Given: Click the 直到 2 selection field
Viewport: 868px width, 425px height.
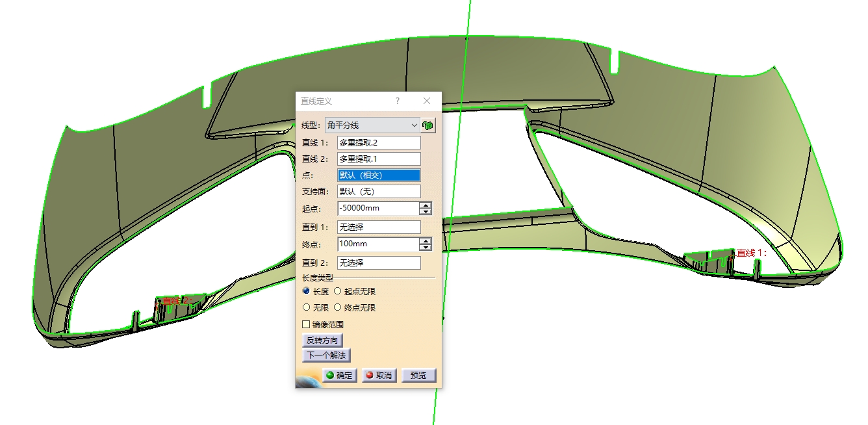Looking at the screenshot, I should (x=379, y=263).
